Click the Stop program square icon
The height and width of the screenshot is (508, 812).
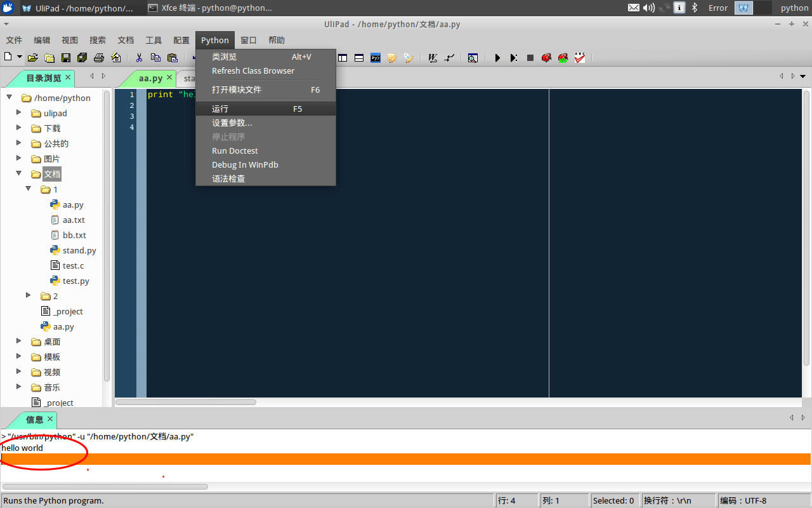530,58
